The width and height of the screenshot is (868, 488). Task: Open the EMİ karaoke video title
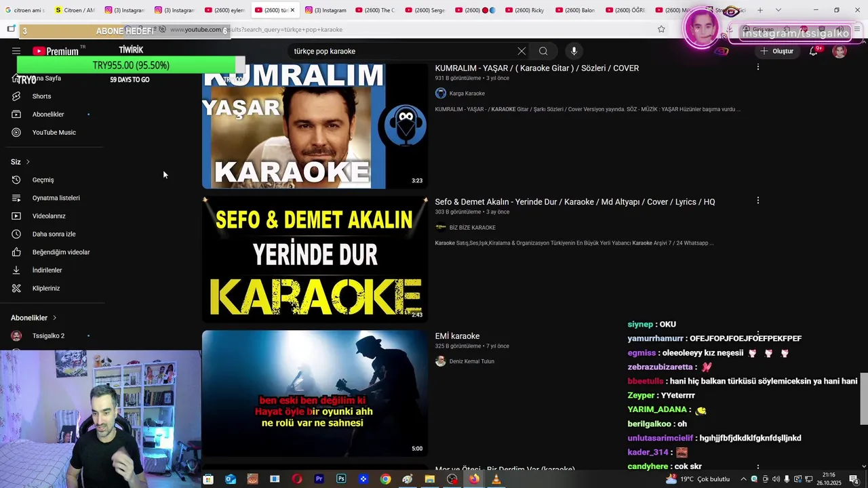(x=457, y=336)
